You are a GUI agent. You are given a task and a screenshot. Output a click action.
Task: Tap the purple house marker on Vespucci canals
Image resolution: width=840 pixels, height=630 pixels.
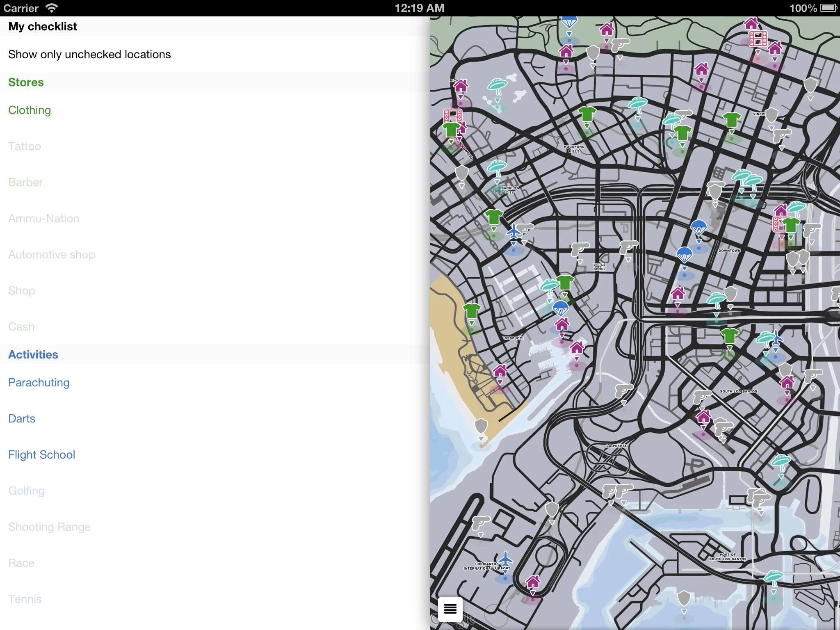500,371
